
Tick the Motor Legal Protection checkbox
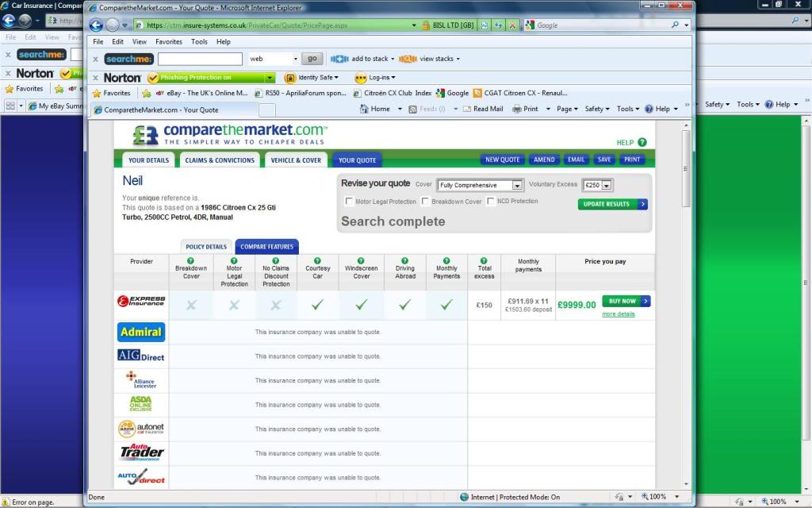349,201
